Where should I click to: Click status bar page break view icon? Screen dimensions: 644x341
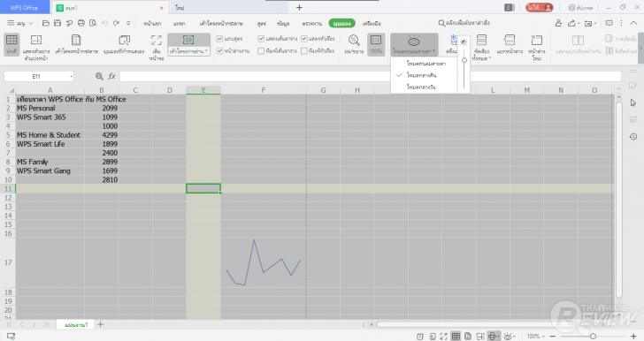tap(480, 337)
